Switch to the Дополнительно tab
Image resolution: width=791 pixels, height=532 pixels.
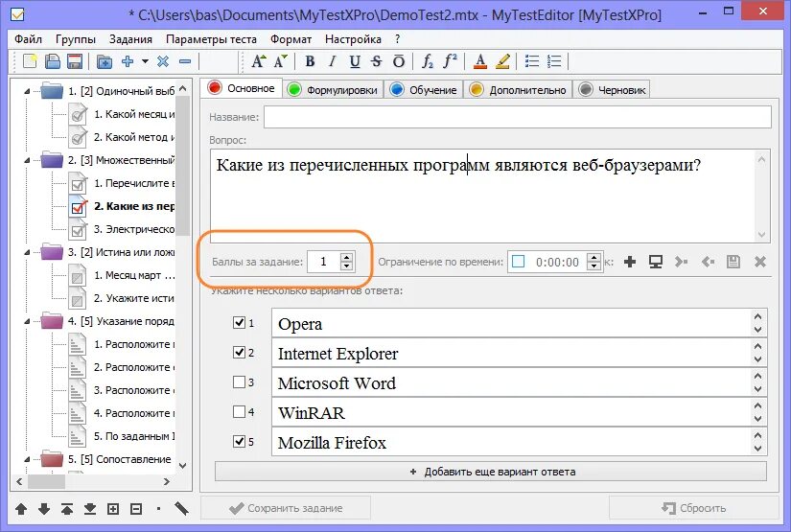point(518,90)
